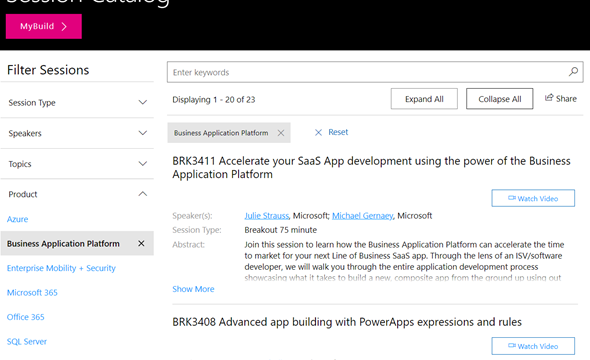Click the Expand All button
This screenshot has width=590, height=360.
point(424,99)
